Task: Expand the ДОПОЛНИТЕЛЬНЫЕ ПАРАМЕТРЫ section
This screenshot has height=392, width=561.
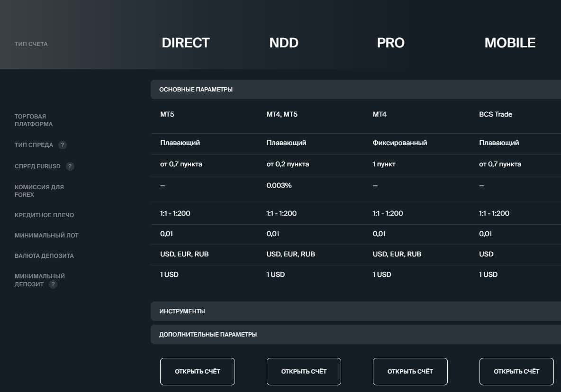Action: pyautogui.click(x=208, y=335)
